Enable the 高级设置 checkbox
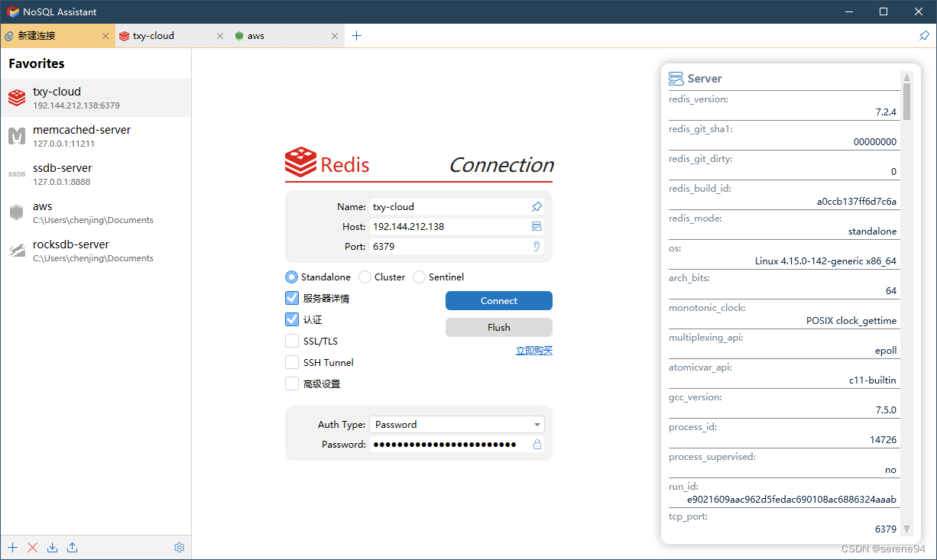 point(292,384)
